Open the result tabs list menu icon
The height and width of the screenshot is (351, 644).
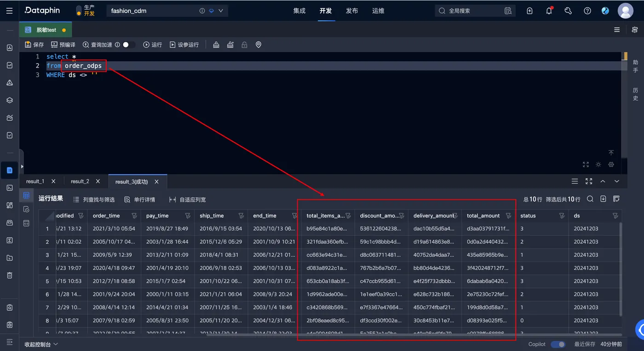[575, 181]
